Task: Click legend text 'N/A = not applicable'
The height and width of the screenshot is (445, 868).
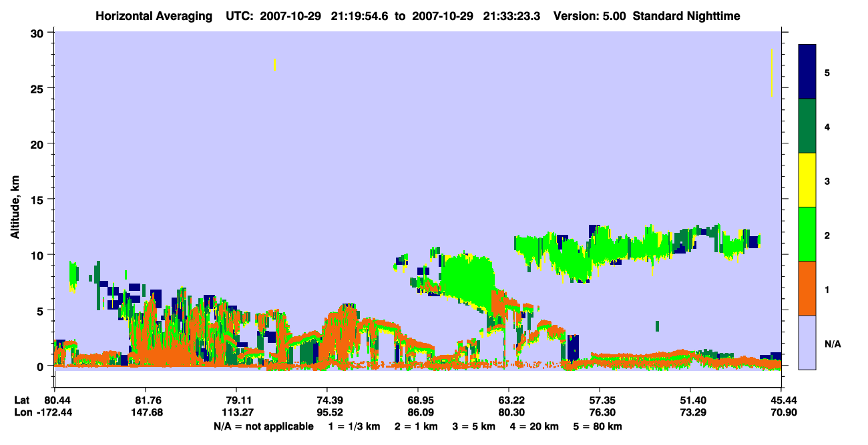Action: (x=263, y=426)
